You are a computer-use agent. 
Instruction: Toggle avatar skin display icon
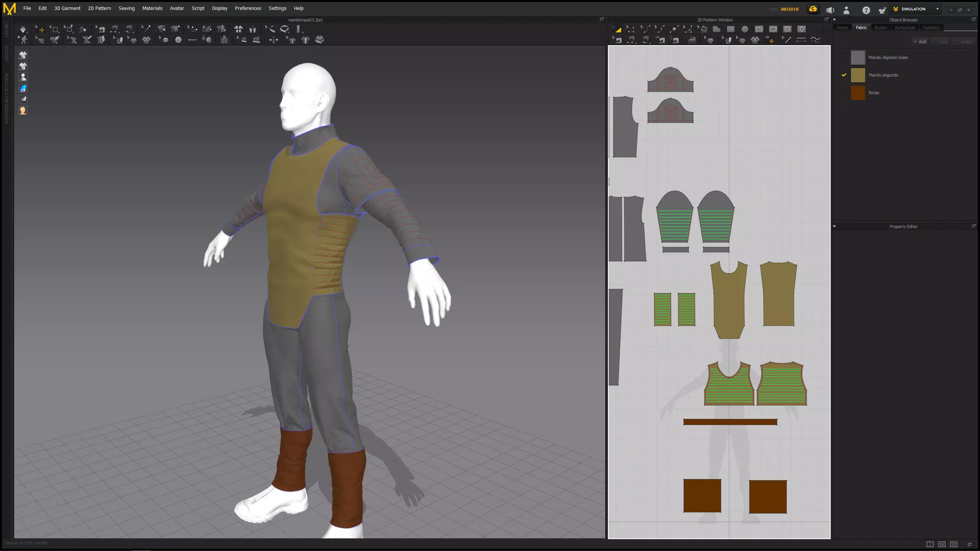click(23, 111)
